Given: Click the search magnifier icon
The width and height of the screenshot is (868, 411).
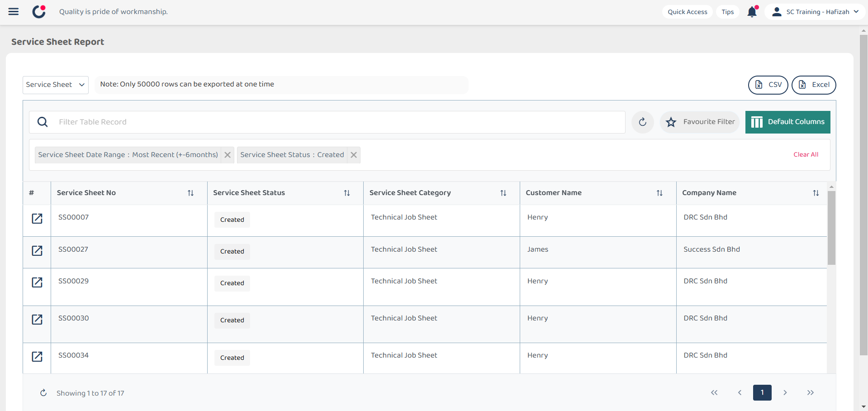Looking at the screenshot, I should point(43,122).
